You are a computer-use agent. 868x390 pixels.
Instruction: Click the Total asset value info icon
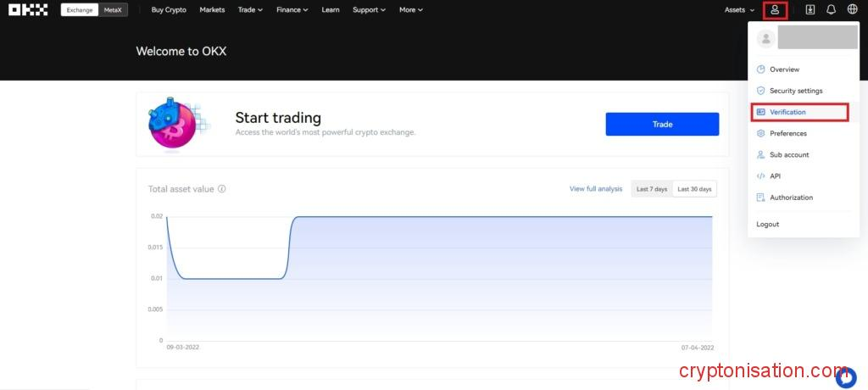(222, 189)
